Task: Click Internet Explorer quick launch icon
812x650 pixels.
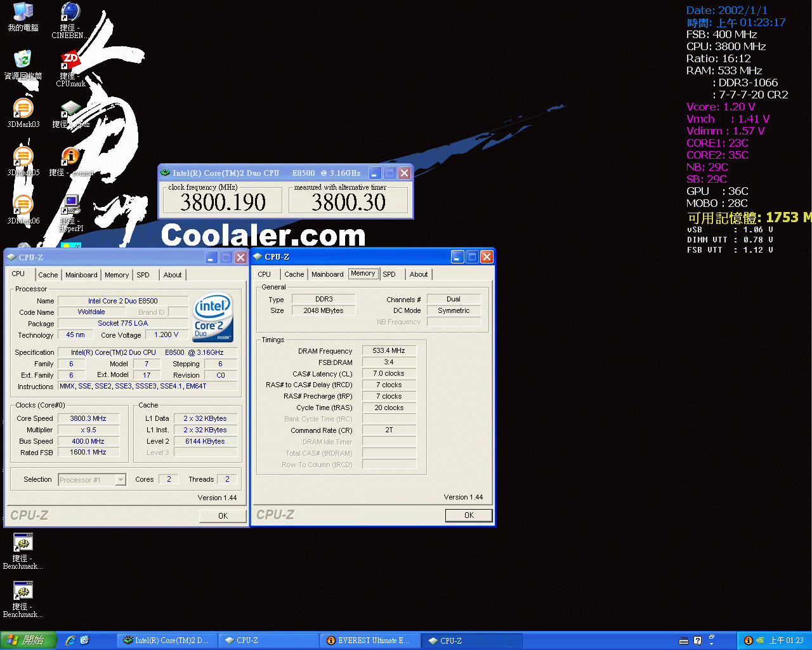Action: point(70,640)
